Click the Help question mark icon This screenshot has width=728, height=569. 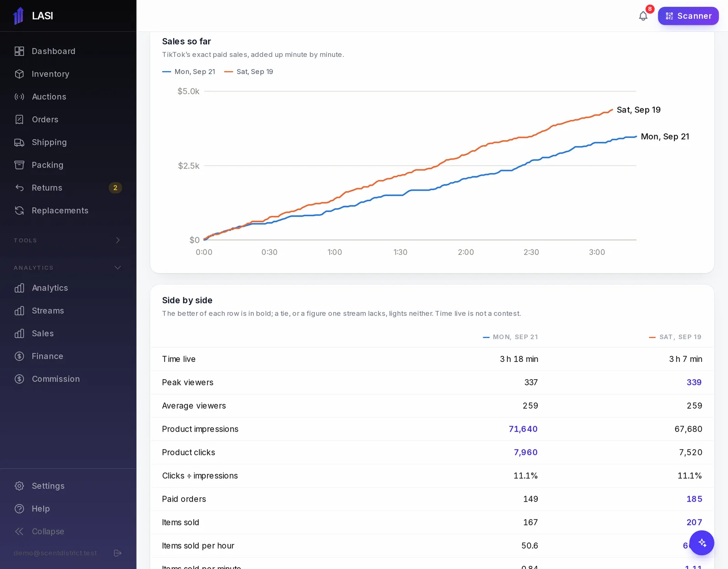19,509
